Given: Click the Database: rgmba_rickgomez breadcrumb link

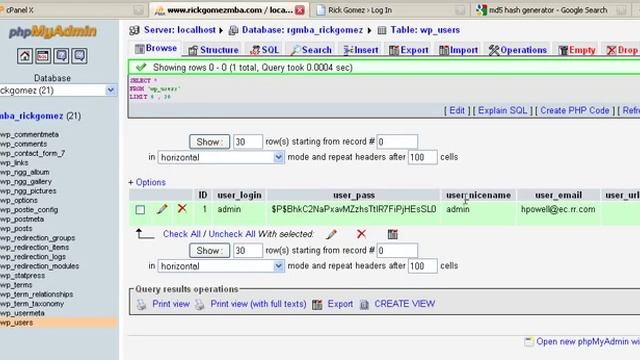Looking at the screenshot, I should [302, 30].
